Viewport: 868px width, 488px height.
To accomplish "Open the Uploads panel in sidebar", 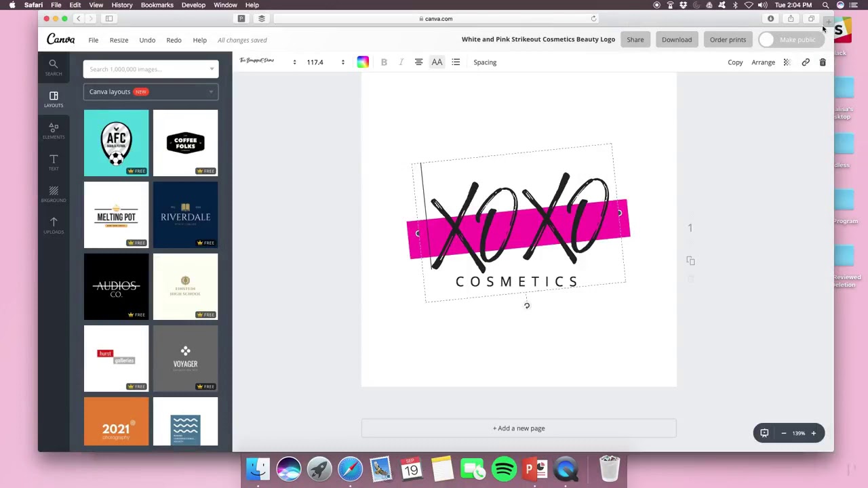I will 54,226.
